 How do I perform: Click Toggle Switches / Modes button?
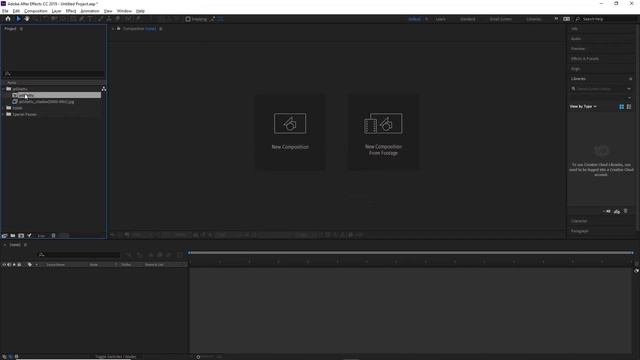pyautogui.click(x=116, y=357)
